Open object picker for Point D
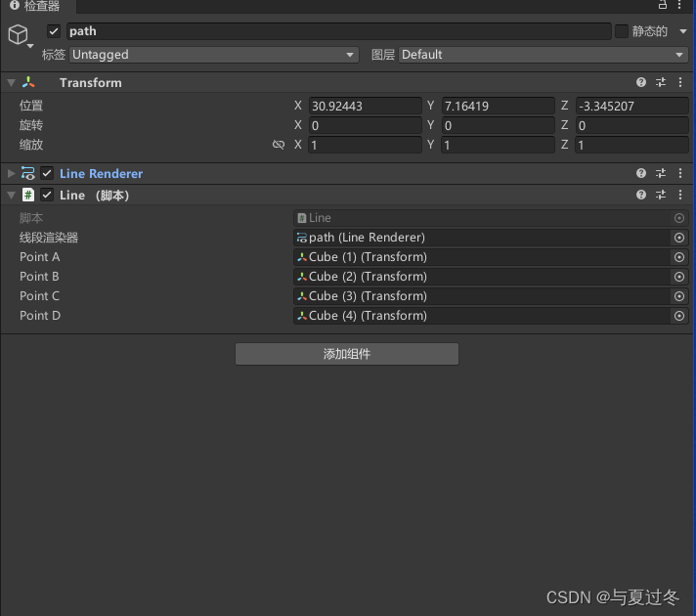Screen dimensions: 696x616 pos(679,316)
